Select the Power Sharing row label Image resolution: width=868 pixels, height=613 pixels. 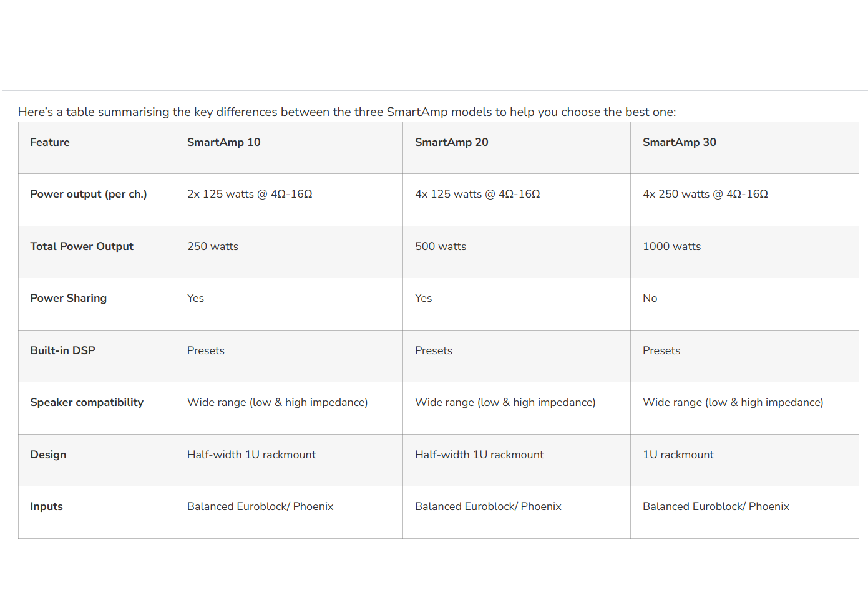point(69,298)
